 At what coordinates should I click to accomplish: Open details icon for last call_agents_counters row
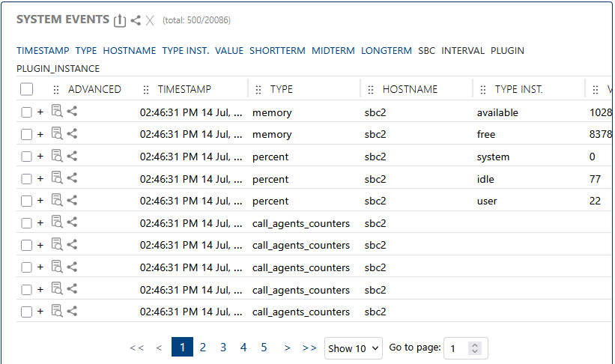tap(57, 312)
